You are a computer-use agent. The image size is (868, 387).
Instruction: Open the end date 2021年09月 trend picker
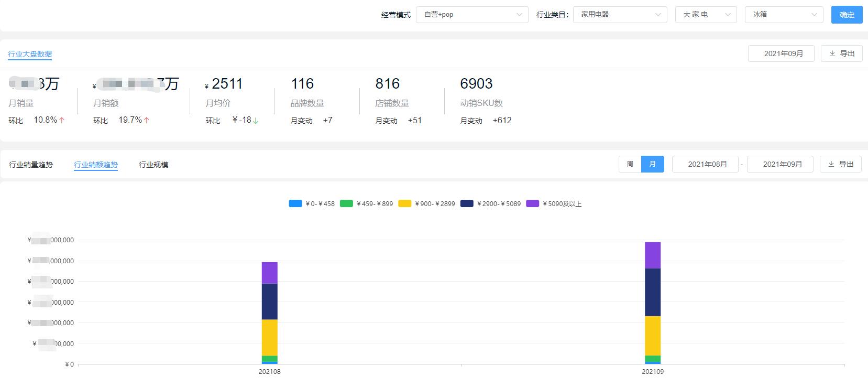(780, 164)
